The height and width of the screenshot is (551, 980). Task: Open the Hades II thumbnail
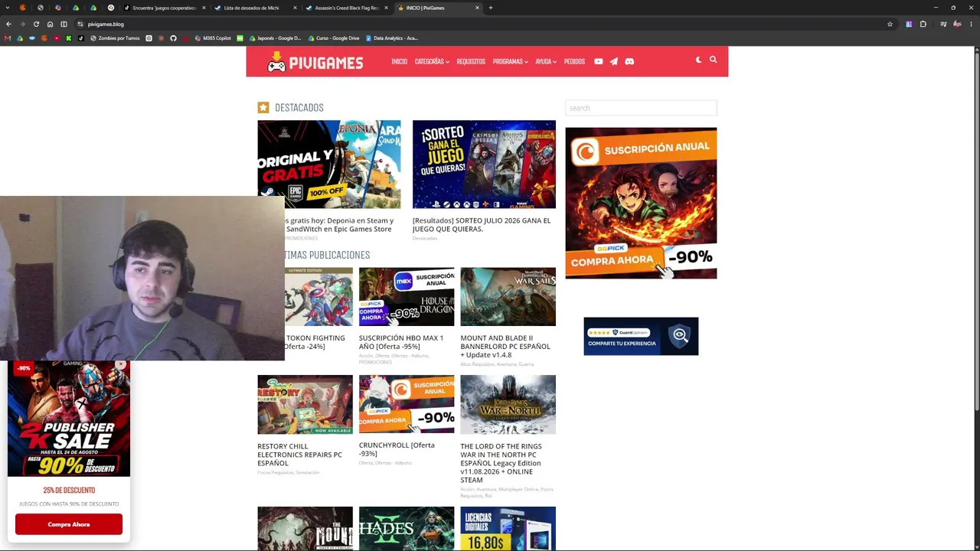[407, 528]
